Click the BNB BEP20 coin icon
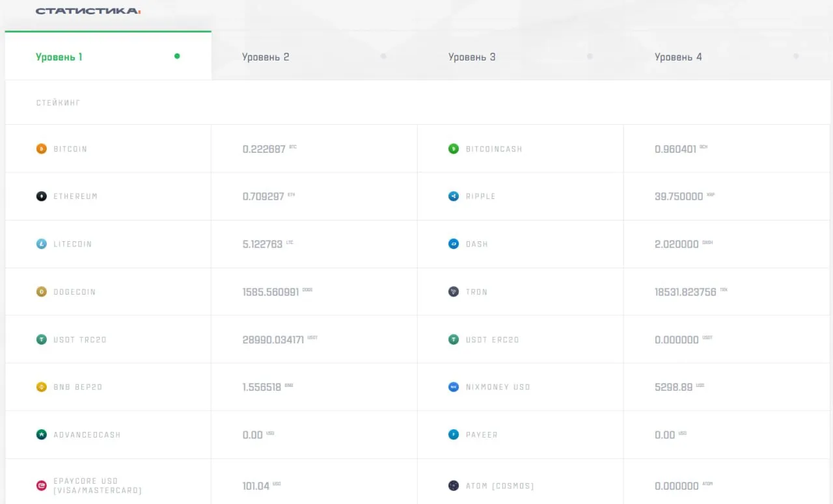833x504 pixels. pyautogui.click(x=42, y=387)
